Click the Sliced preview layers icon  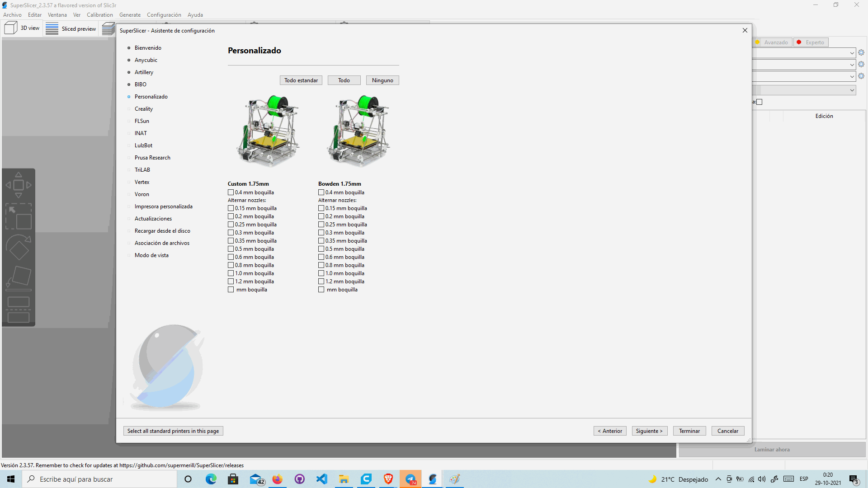[x=52, y=28]
